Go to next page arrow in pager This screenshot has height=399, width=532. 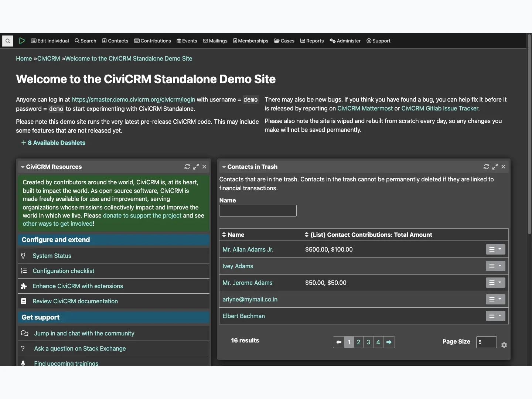[x=389, y=342]
